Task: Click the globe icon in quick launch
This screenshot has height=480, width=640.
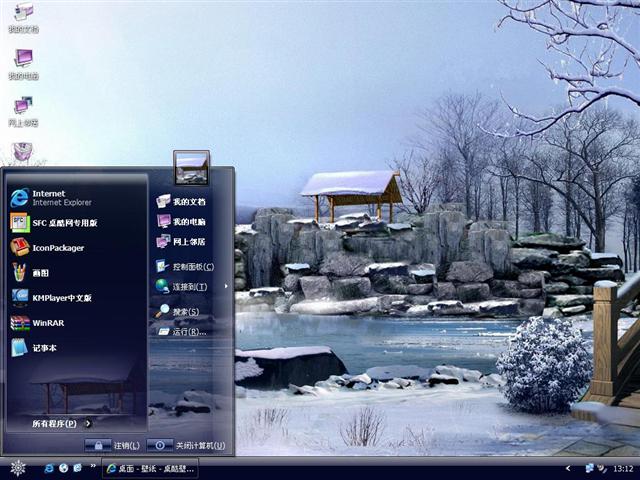Action: coord(63,468)
